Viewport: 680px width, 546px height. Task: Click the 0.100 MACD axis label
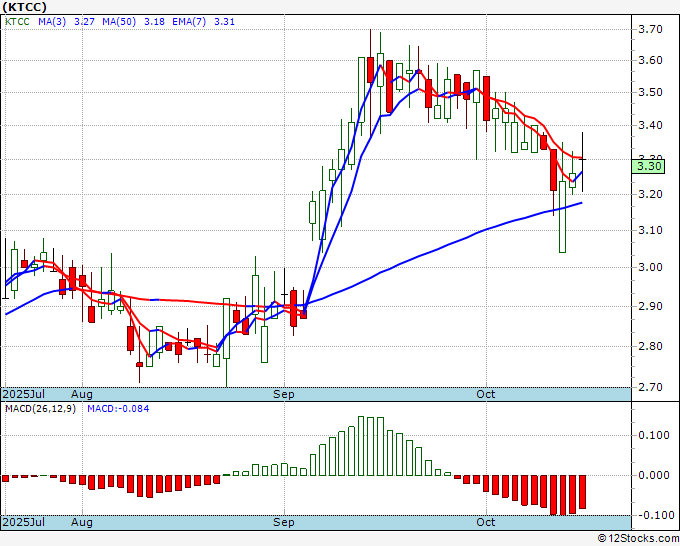[654, 435]
